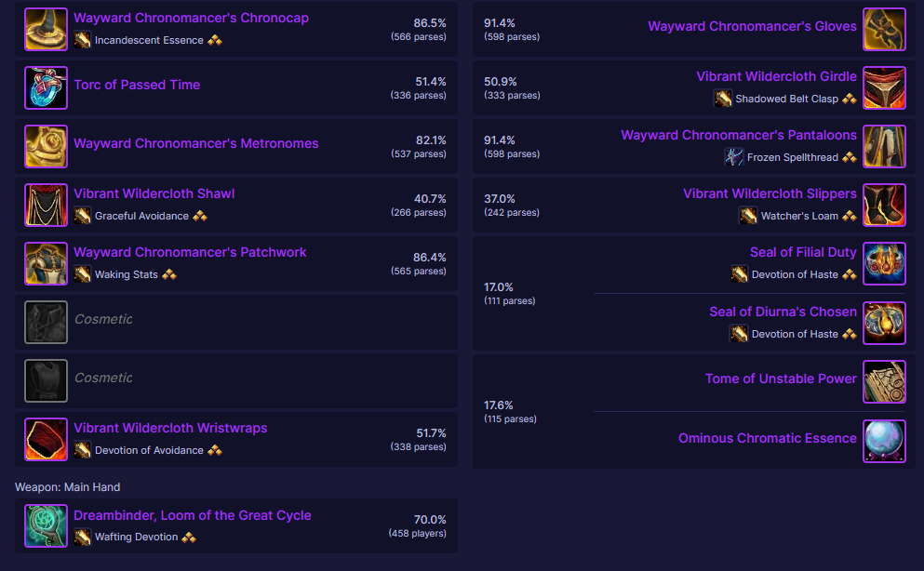Click the Wafting Devotion weapon enchant label

(136, 537)
